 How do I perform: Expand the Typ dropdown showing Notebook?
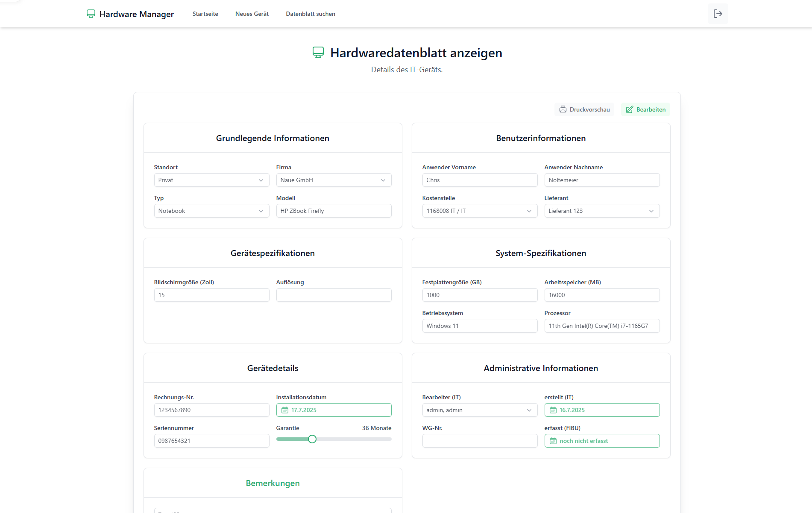click(x=211, y=211)
